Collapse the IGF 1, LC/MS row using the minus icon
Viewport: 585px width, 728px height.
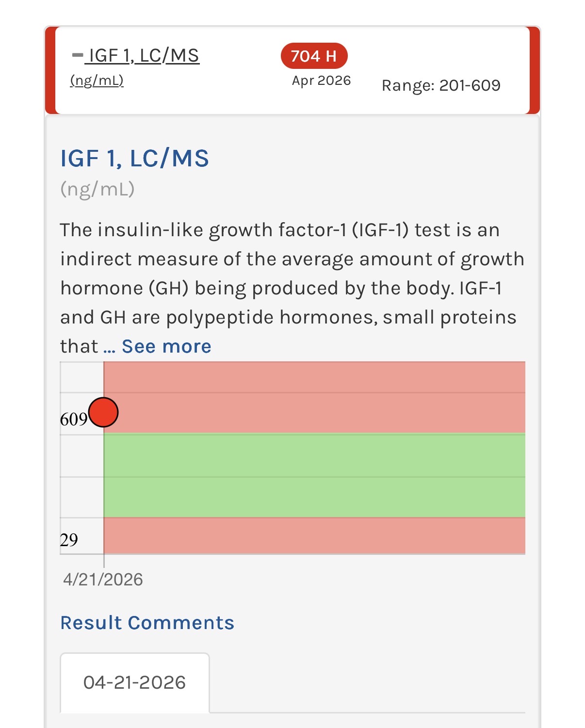(77, 55)
